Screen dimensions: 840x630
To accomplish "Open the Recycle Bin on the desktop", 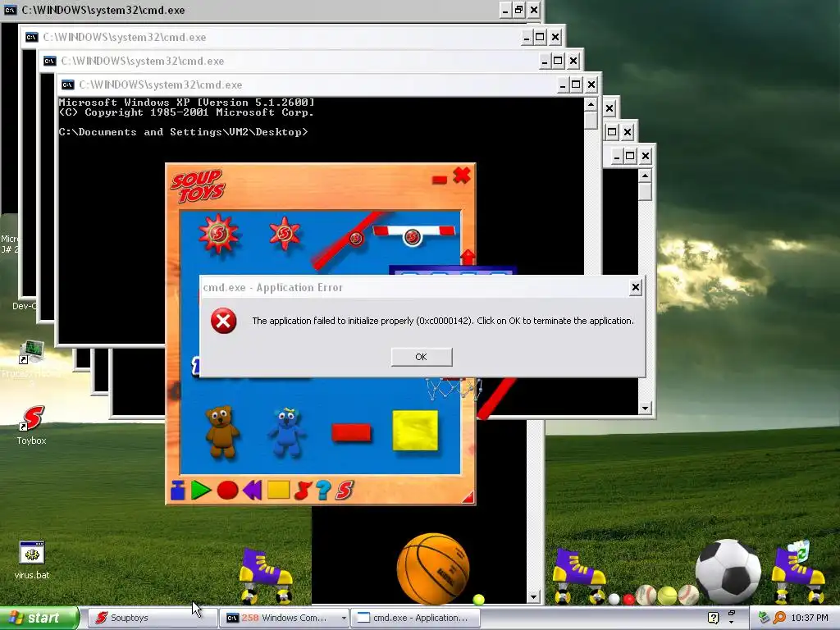I will pos(797,551).
